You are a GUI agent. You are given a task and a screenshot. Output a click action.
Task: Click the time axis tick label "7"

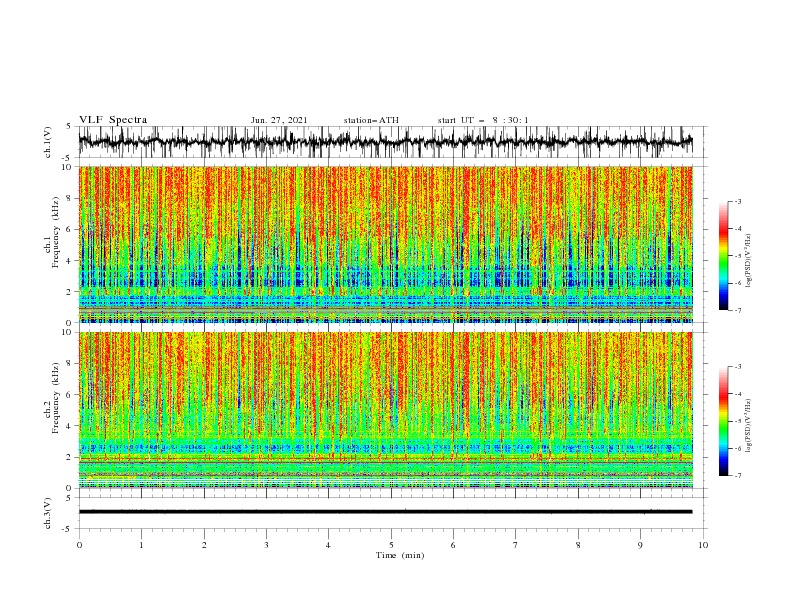coord(516,545)
